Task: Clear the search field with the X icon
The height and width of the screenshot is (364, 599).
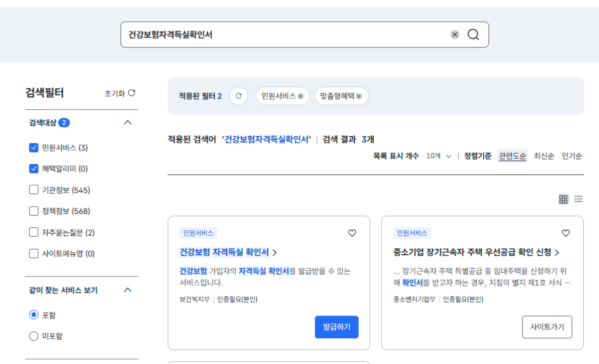Action: [x=455, y=34]
